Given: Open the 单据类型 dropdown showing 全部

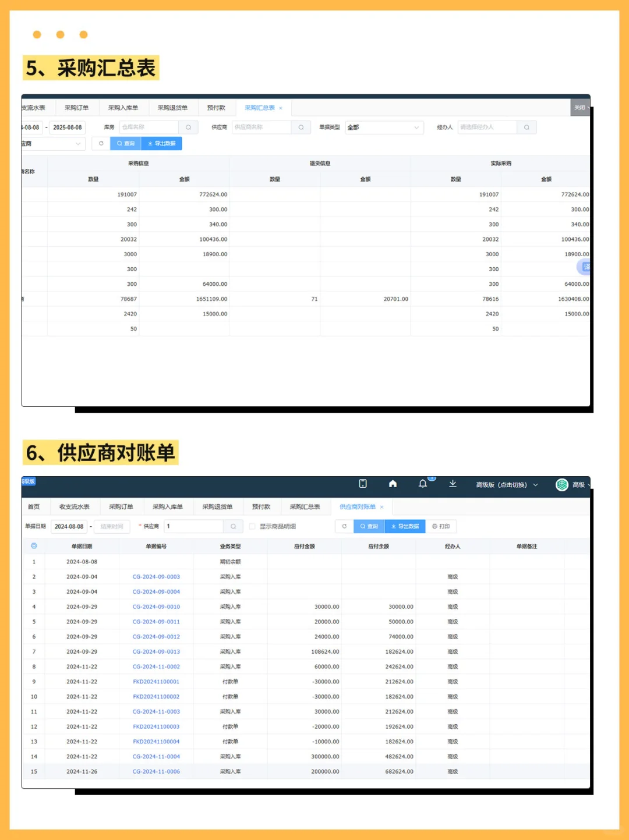Looking at the screenshot, I should [x=383, y=127].
